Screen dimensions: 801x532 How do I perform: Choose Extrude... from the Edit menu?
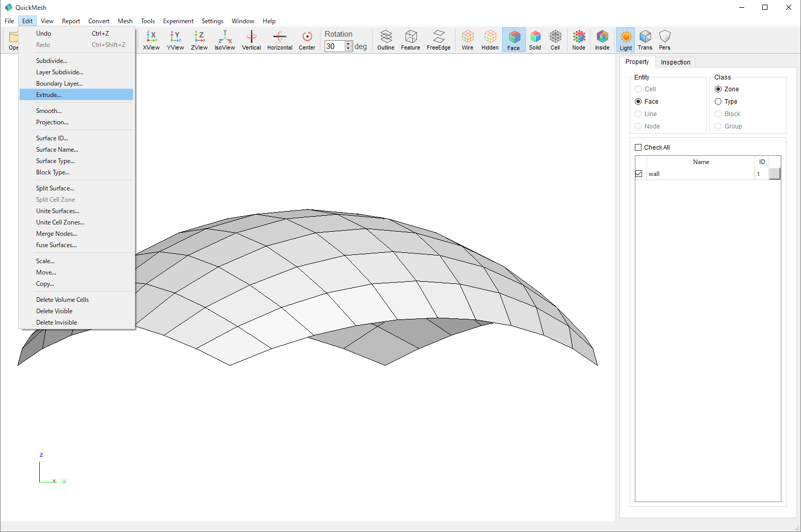49,95
